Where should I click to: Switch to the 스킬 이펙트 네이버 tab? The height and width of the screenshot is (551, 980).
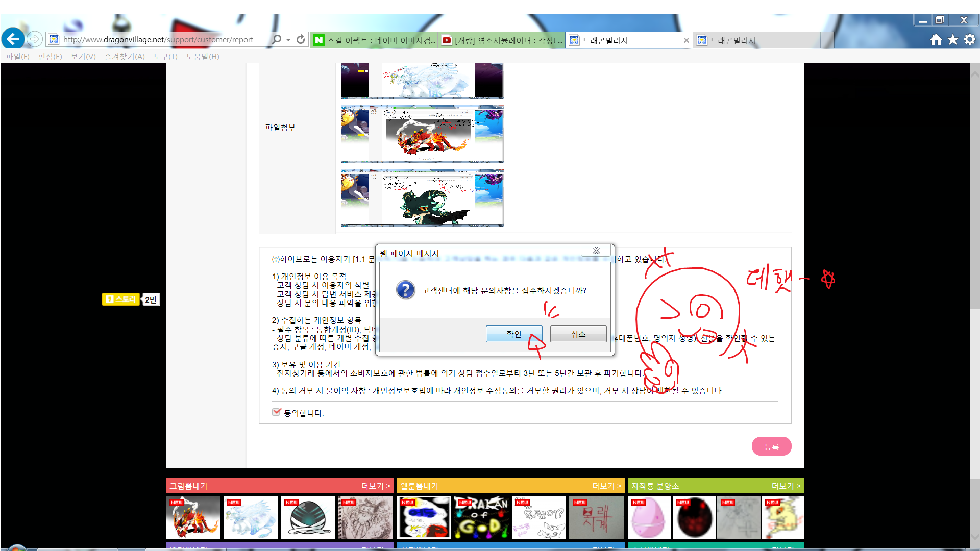click(374, 40)
